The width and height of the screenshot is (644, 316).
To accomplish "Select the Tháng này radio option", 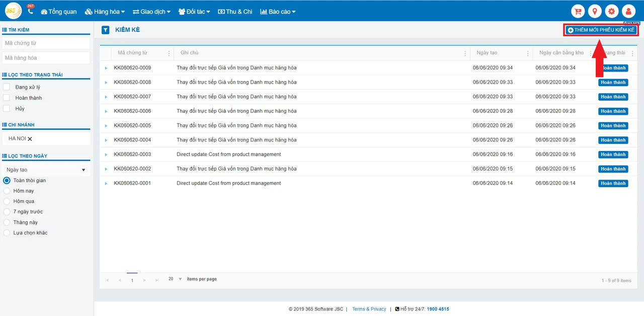I will (x=7, y=222).
